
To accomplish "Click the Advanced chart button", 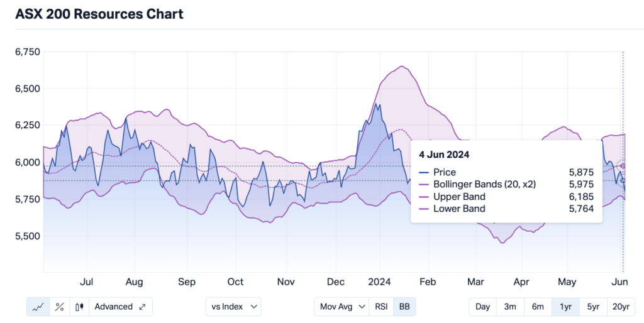I will click(120, 307).
